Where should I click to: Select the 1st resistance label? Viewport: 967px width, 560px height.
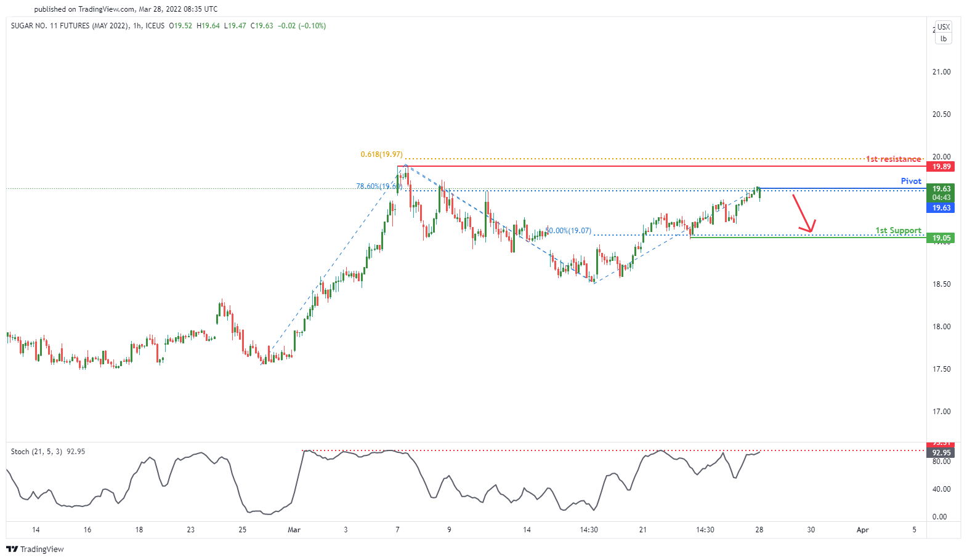tap(894, 159)
